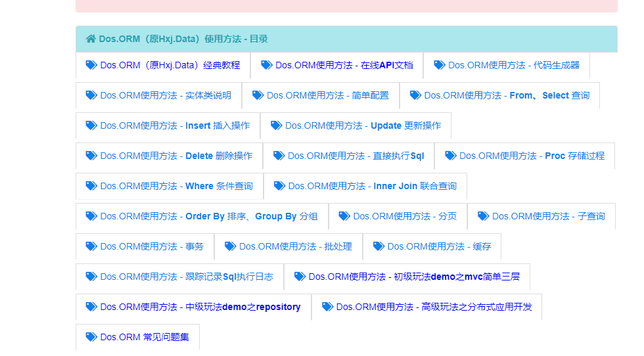644x356 pixels.
Task: Click tag icon beside 分页 link
Action: click(x=344, y=216)
